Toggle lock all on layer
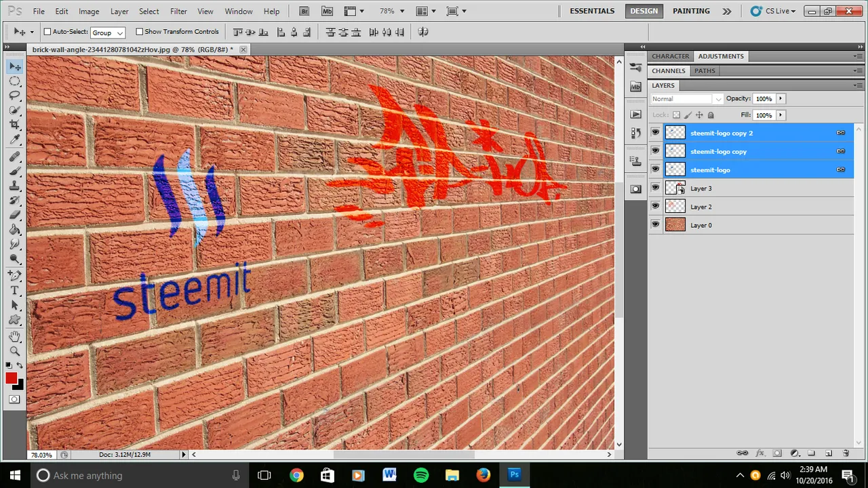Image resolution: width=868 pixels, height=488 pixels. [x=711, y=115]
